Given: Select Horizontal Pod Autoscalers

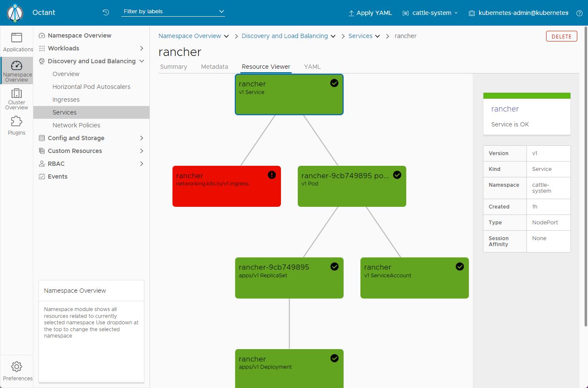Looking at the screenshot, I should (x=91, y=87).
